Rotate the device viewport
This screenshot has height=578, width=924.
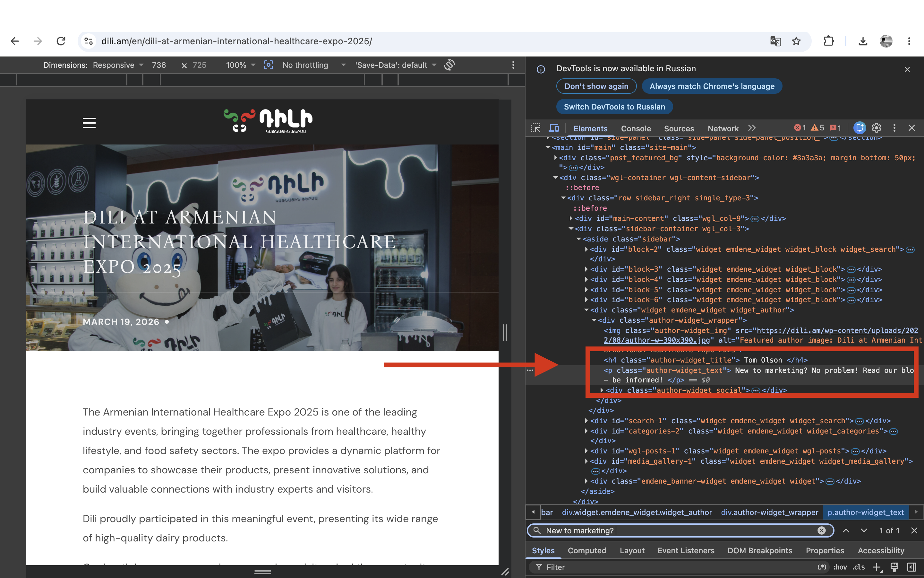(x=449, y=65)
